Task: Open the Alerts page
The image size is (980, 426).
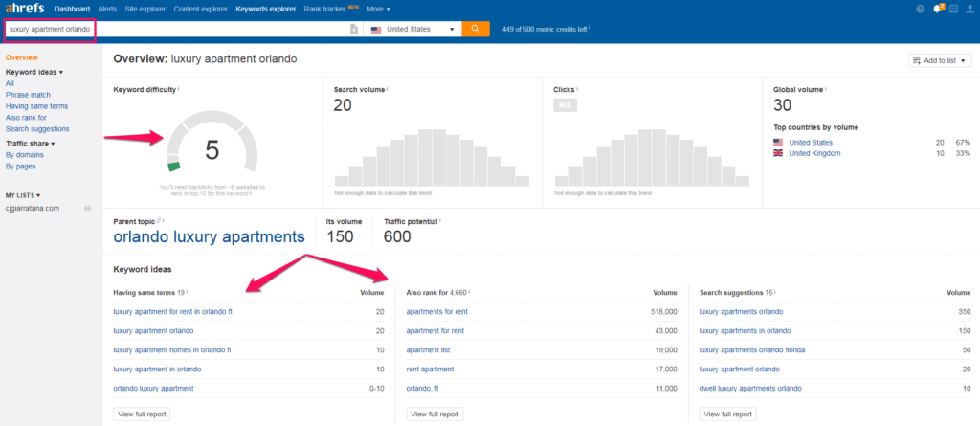Action: 108,9
